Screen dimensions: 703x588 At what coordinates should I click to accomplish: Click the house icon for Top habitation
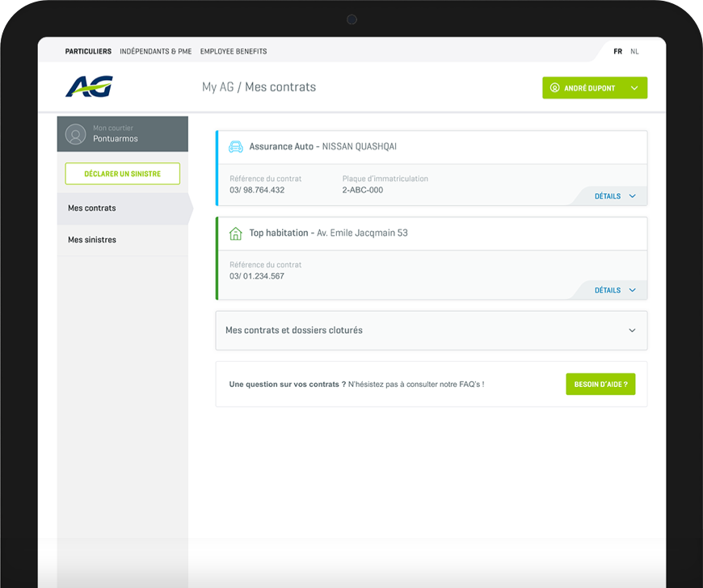tap(236, 233)
